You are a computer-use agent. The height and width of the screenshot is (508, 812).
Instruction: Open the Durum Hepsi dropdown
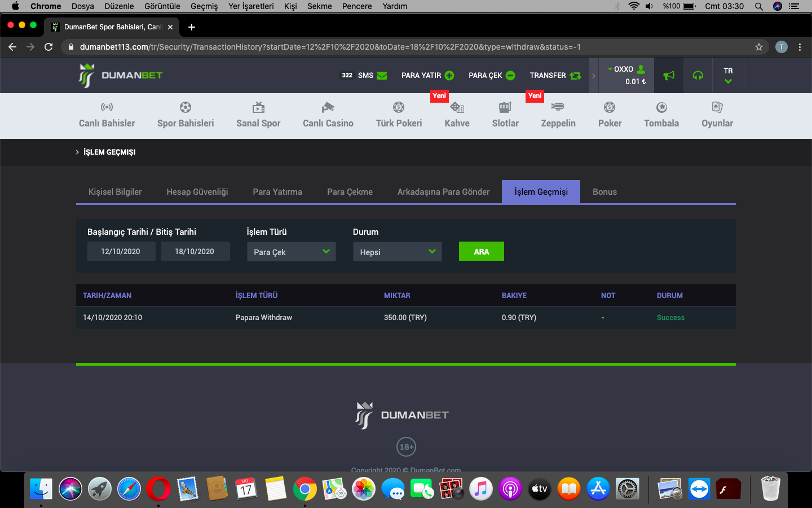tap(397, 252)
